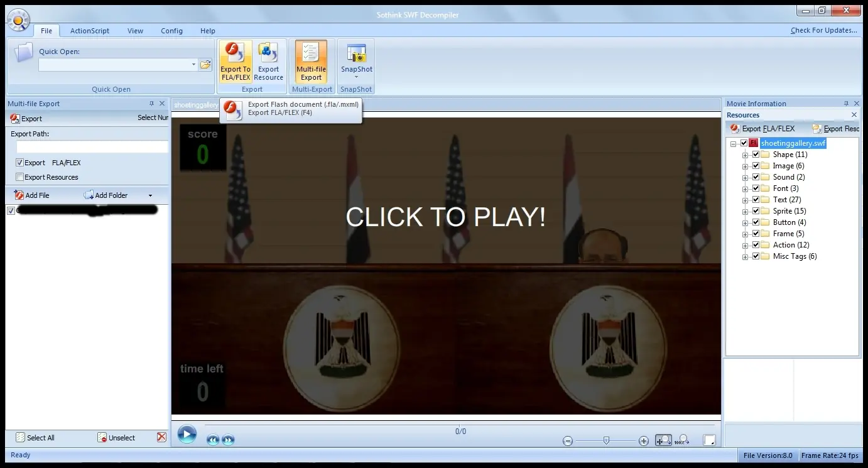This screenshot has width=868, height=468.
Task: Open the Config ribbon tab
Action: 171,31
